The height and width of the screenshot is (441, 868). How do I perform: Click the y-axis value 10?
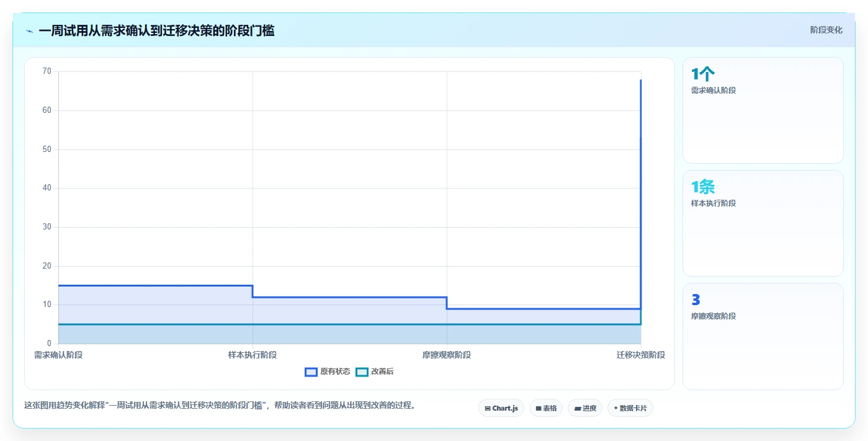point(47,305)
